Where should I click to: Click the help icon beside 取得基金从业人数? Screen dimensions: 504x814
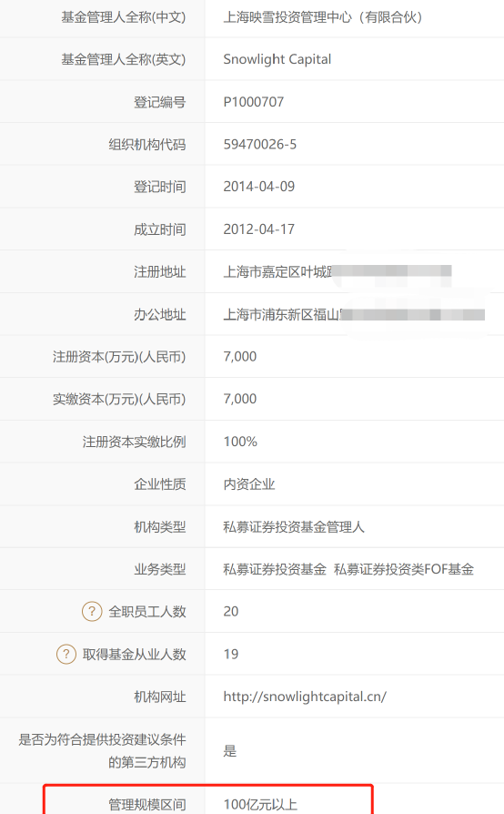66,654
